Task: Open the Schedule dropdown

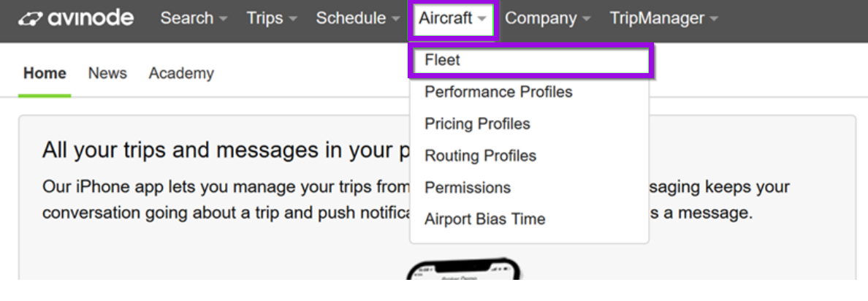Action: (358, 18)
